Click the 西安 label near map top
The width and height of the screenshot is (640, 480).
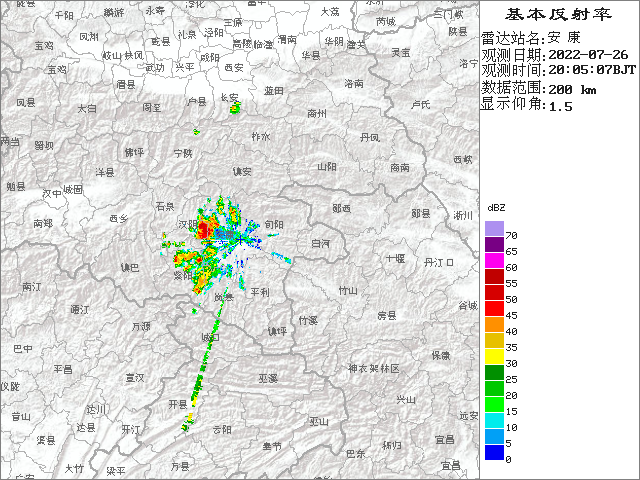coord(234,67)
